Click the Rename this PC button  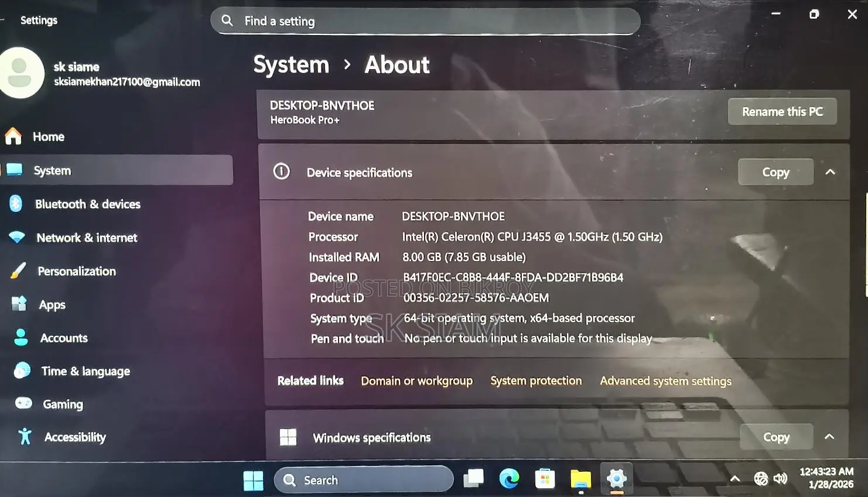coord(782,111)
